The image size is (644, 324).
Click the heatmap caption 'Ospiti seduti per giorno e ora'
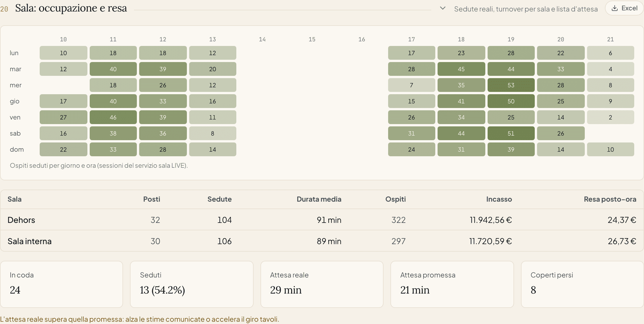pyautogui.click(x=99, y=165)
